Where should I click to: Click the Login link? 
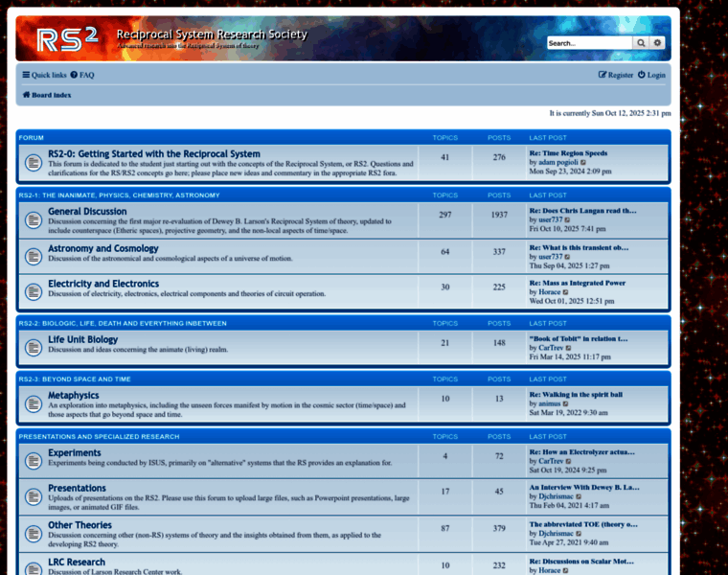[651, 75]
